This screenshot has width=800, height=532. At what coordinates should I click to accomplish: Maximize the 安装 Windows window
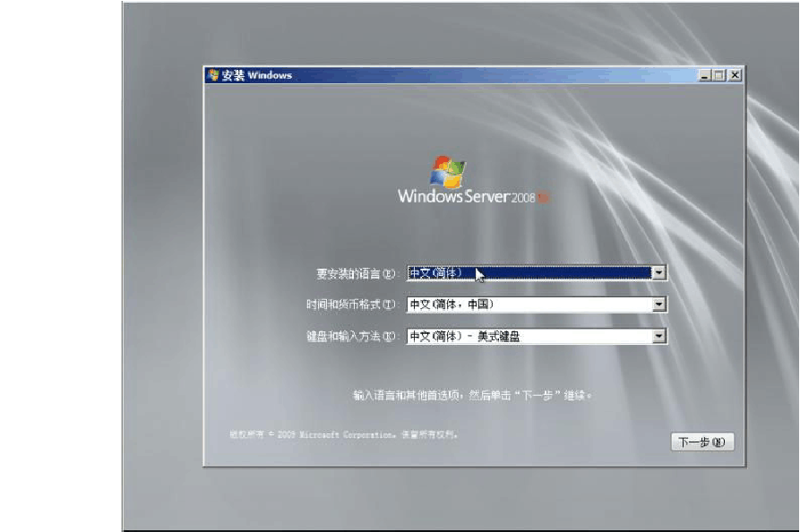pos(718,75)
